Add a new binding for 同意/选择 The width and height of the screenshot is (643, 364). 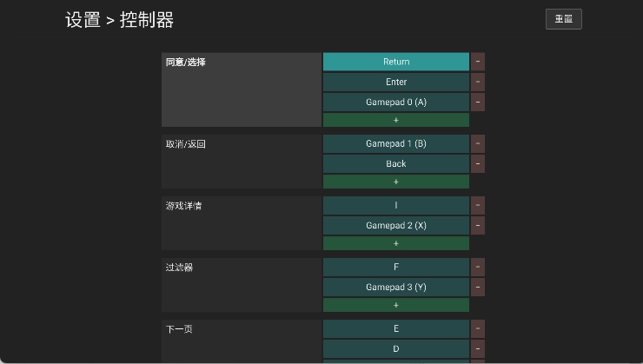point(395,120)
